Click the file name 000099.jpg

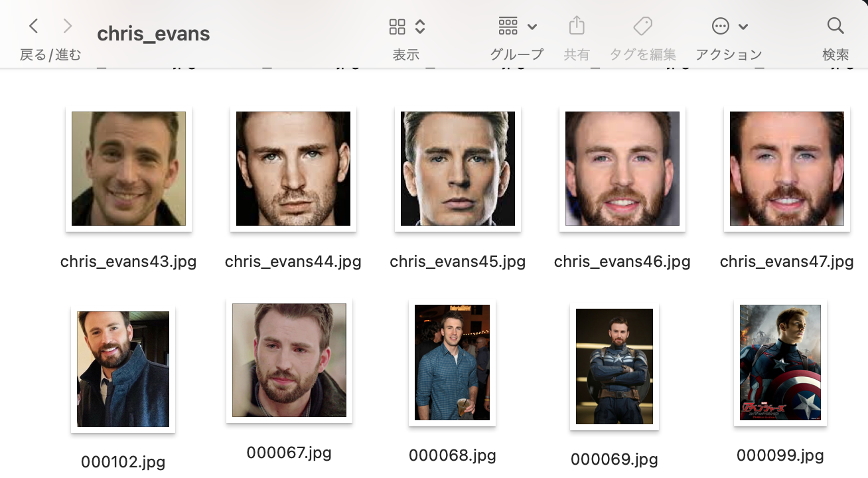coord(780,455)
